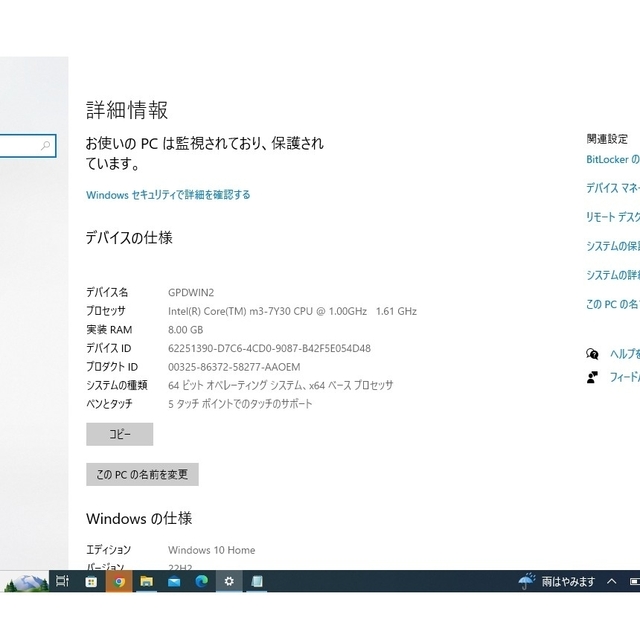
Task: Open the デバイス マネージャー link
Action: tap(613, 188)
